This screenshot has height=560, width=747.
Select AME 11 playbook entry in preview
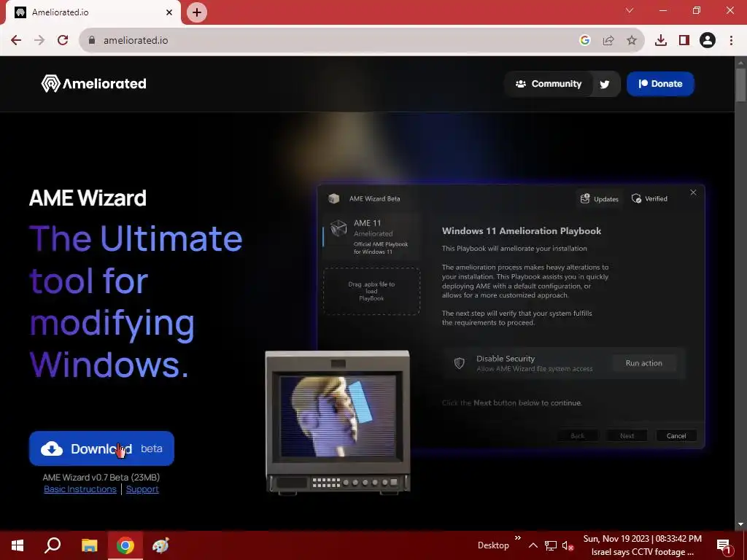coord(371,237)
